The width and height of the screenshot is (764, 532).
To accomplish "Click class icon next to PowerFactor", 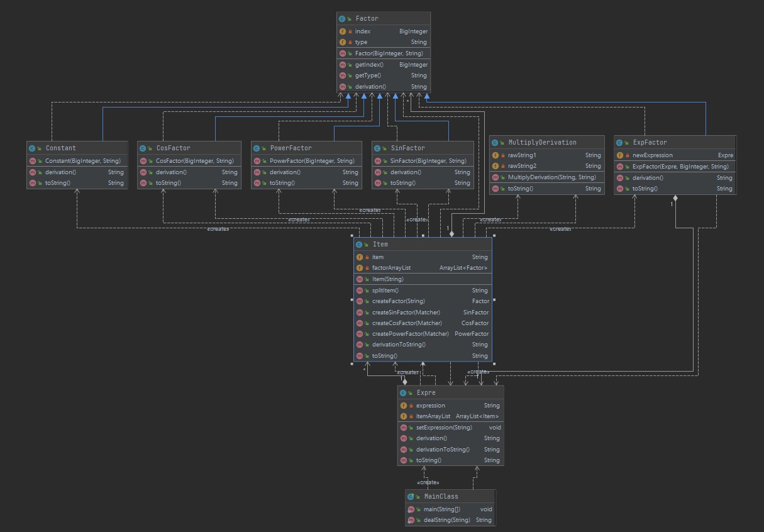I will (257, 148).
